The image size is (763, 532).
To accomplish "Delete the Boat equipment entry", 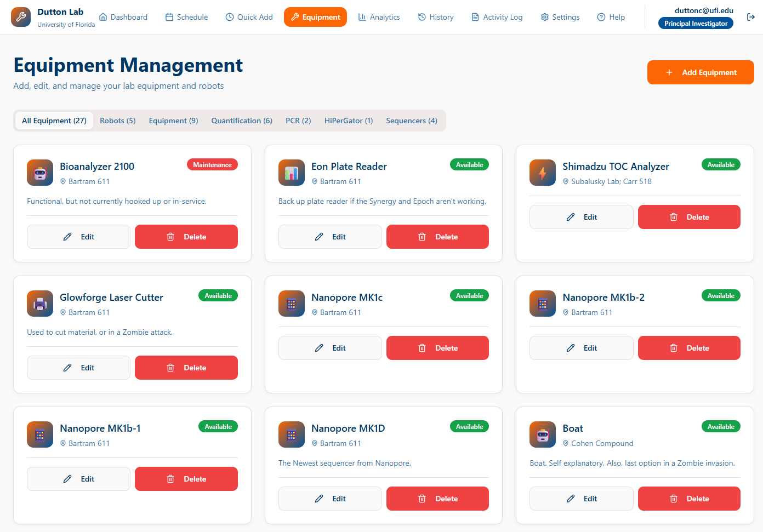I will coord(689,499).
